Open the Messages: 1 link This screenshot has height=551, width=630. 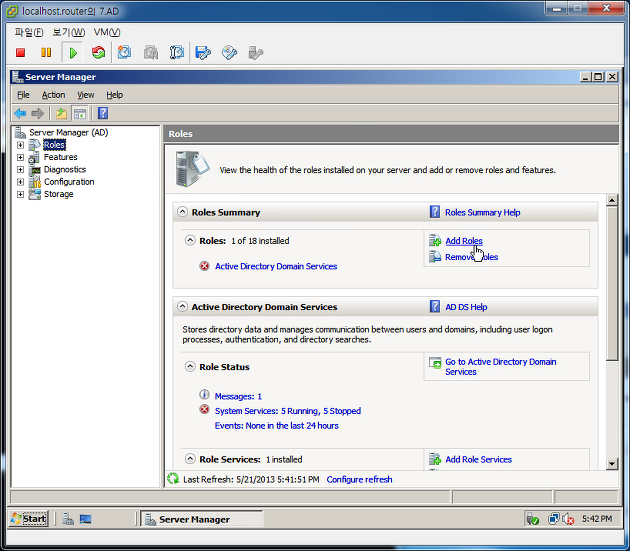coord(238,396)
